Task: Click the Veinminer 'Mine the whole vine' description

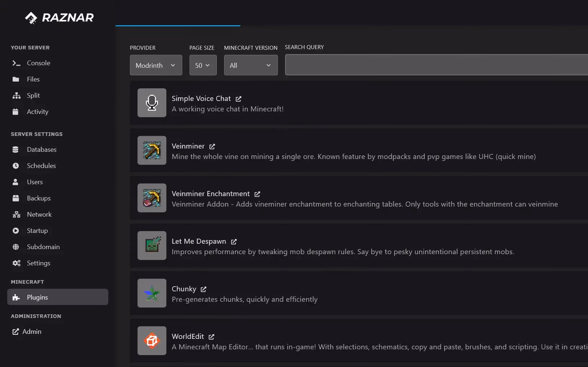Action: click(x=354, y=157)
